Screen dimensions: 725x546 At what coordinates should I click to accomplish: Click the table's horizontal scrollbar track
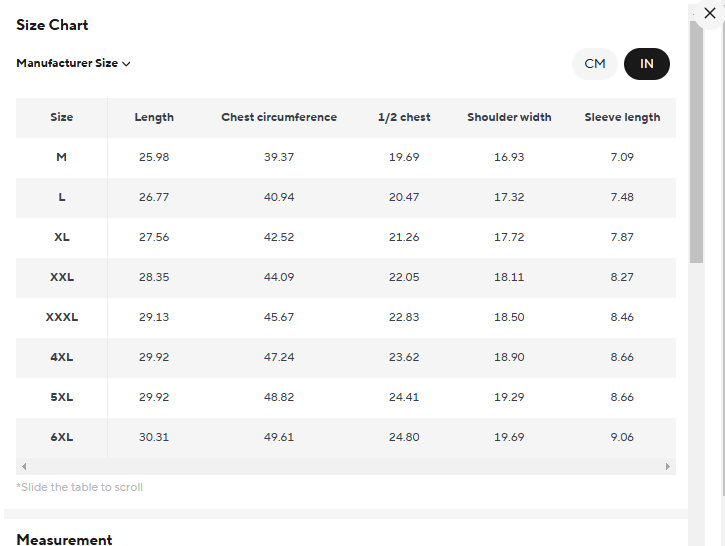point(345,467)
